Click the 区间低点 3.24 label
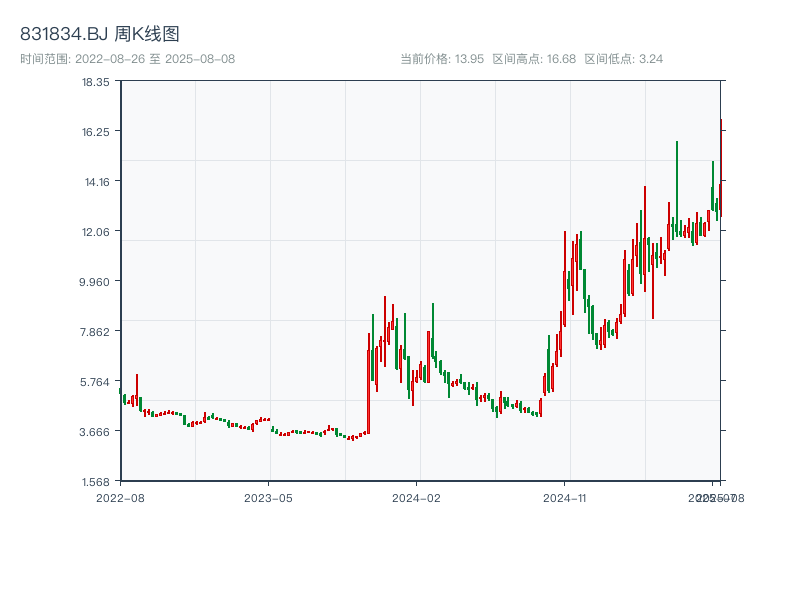The width and height of the screenshot is (800, 600). pos(623,59)
